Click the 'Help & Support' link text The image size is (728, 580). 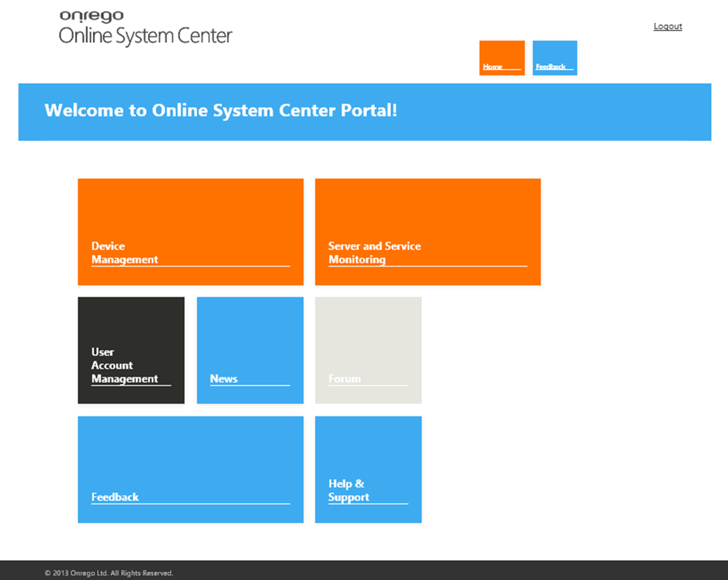tap(348, 491)
